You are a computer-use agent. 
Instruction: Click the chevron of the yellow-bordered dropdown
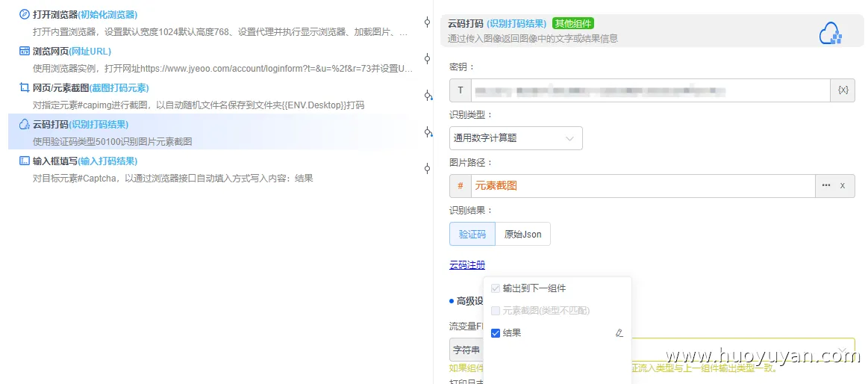[x=843, y=350]
